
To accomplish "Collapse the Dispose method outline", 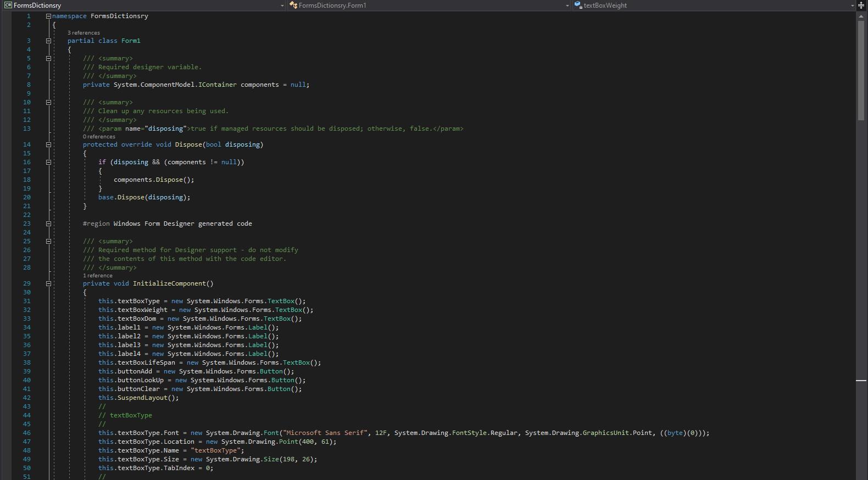I will click(48, 145).
